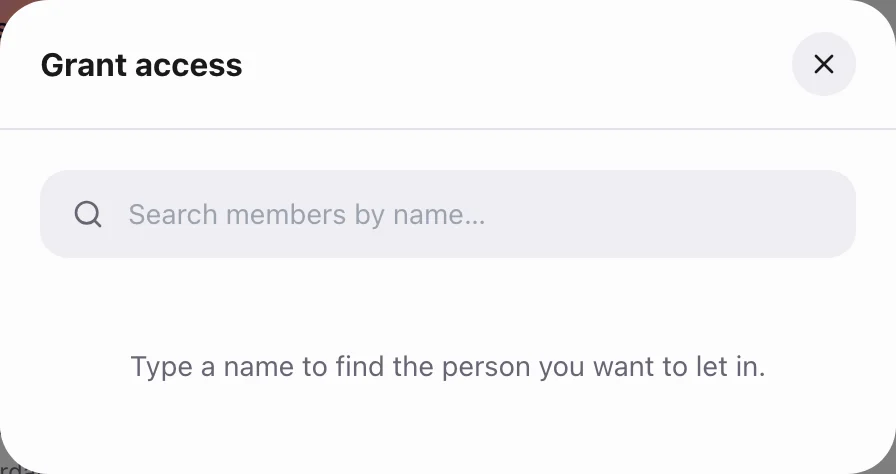Image resolution: width=896 pixels, height=474 pixels.
Task: Click the magnifying glass search icon
Action: [88, 214]
